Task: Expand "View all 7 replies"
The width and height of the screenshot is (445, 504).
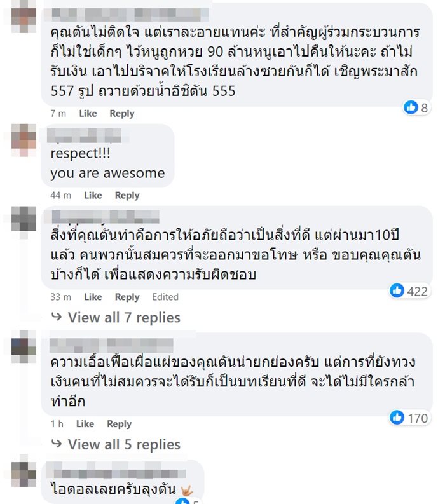Action: (x=123, y=317)
